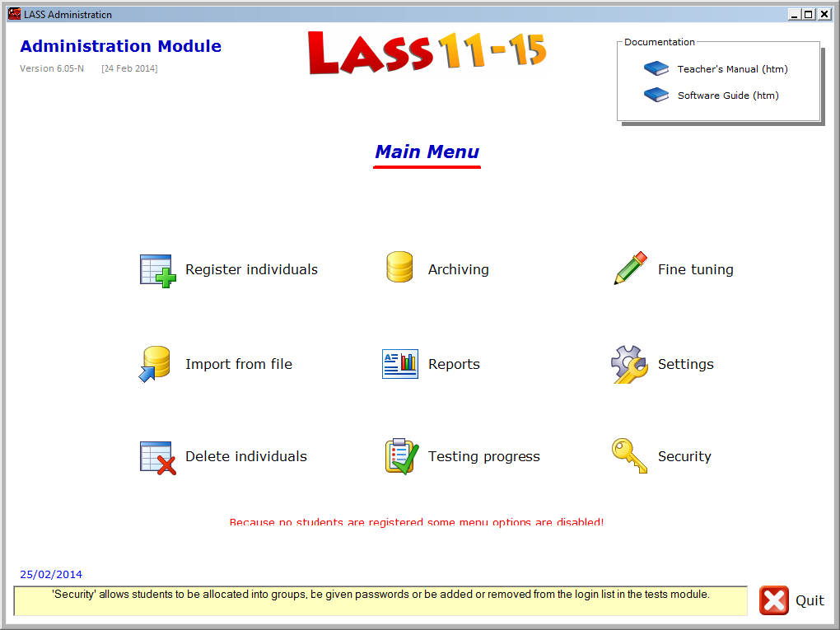Click the LASS Administration title bar app icon
The image size is (840, 630).
click(x=15, y=14)
